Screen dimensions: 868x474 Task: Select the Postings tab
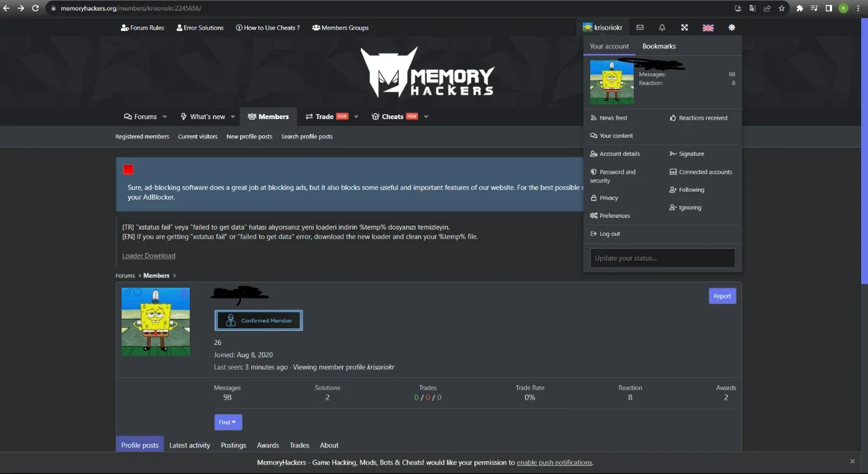tap(234, 445)
